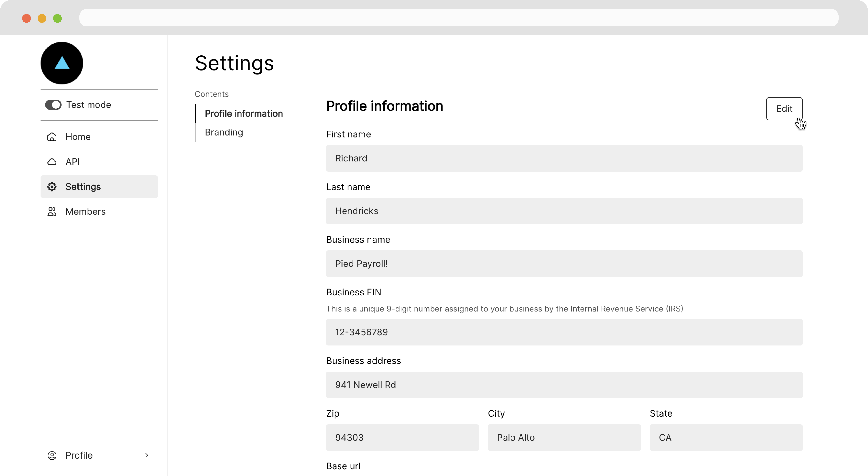Screen dimensions: 868x476
Task: Expand the Profile menu chevron
Action: [147, 455]
